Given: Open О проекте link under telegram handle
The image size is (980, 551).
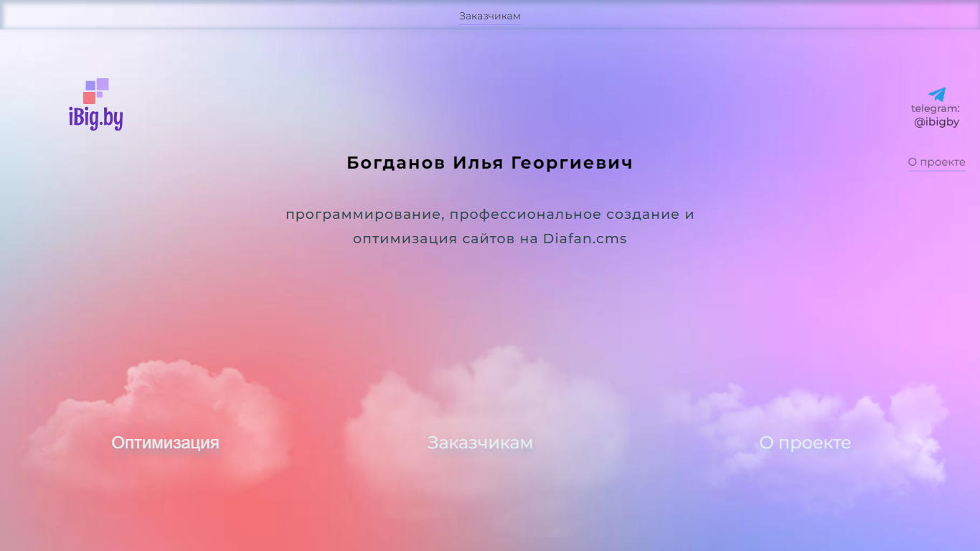Looking at the screenshot, I should (936, 162).
